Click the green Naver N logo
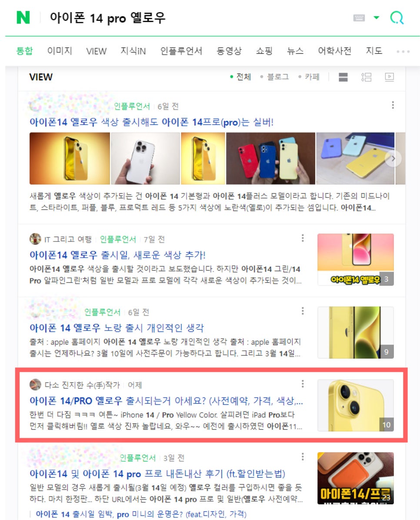This screenshot has width=420, height=520. pyautogui.click(x=23, y=17)
